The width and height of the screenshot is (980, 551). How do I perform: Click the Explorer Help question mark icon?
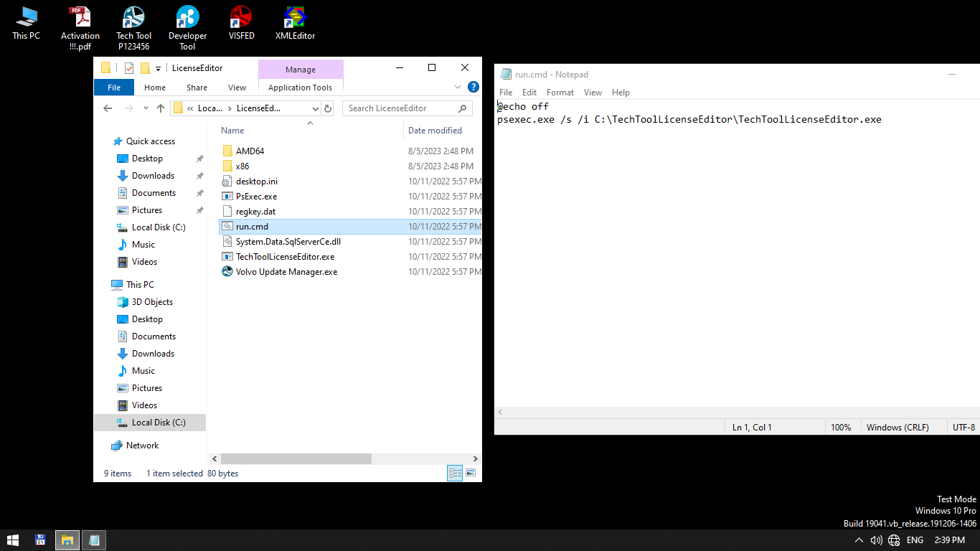tap(473, 87)
